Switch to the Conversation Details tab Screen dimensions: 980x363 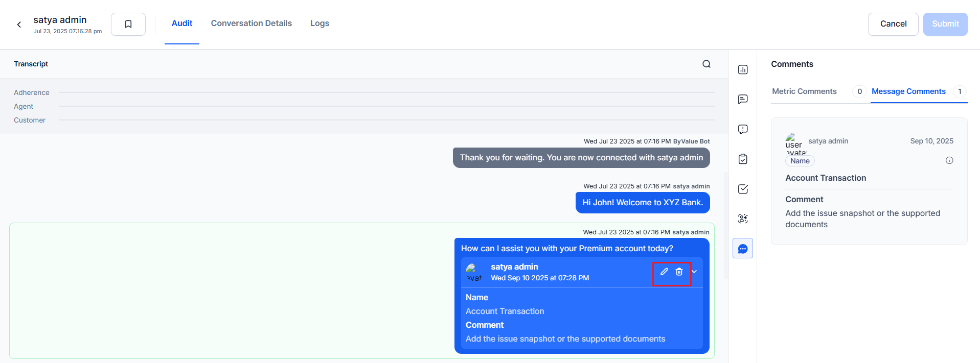coord(251,23)
